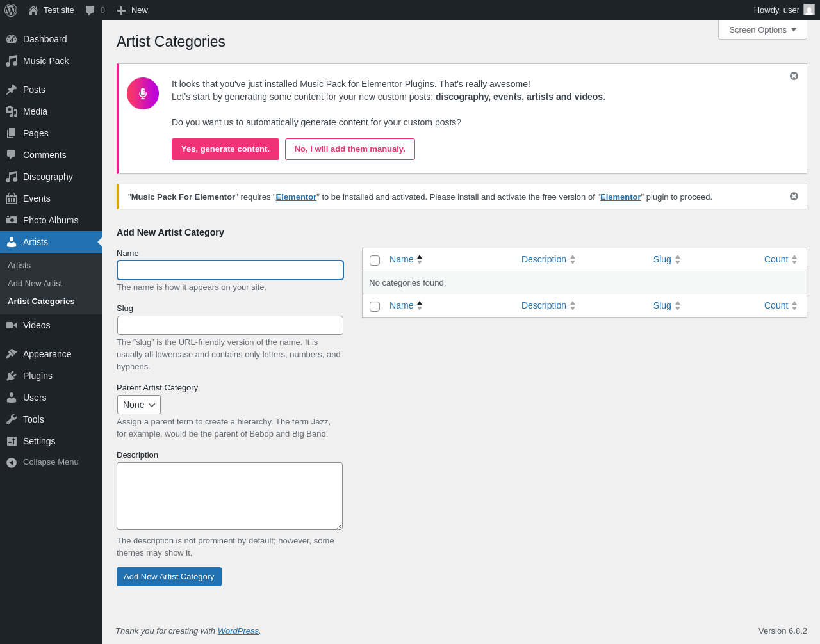This screenshot has height=644, width=820.
Task: Tick the select-all checkbox in table header
Action: [375, 261]
